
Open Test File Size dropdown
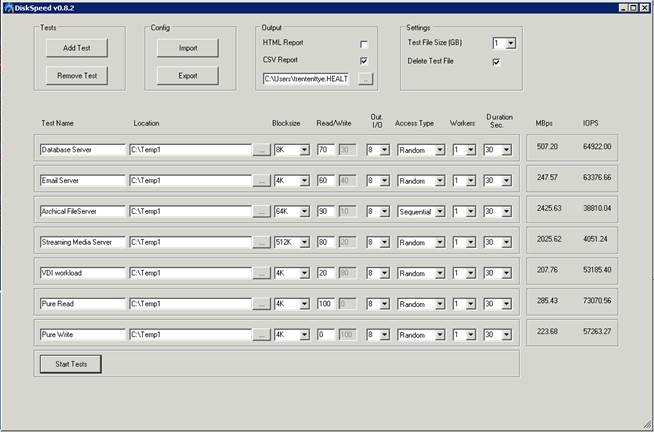(x=510, y=44)
